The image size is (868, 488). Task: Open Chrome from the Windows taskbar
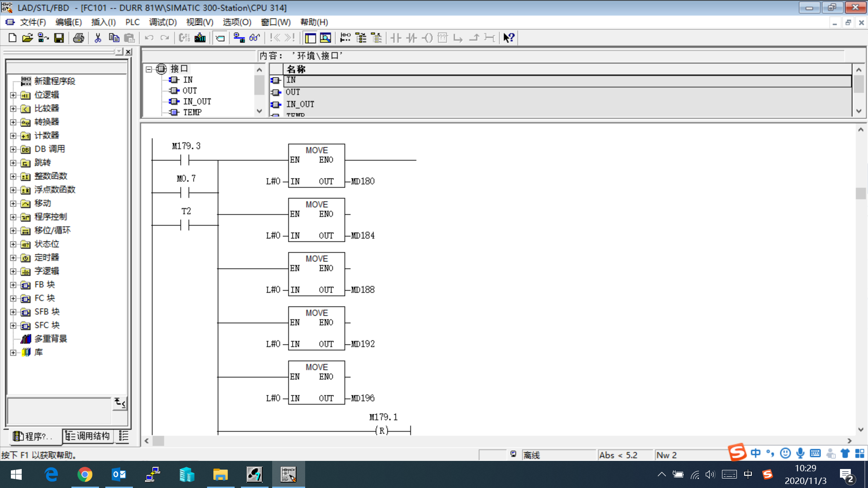coord(85,474)
